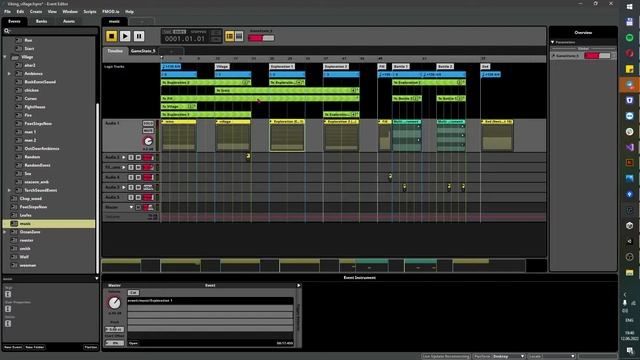640x360 pixels.
Task: Toggle mute on Audio 1 track
Action: tap(148, 131)
